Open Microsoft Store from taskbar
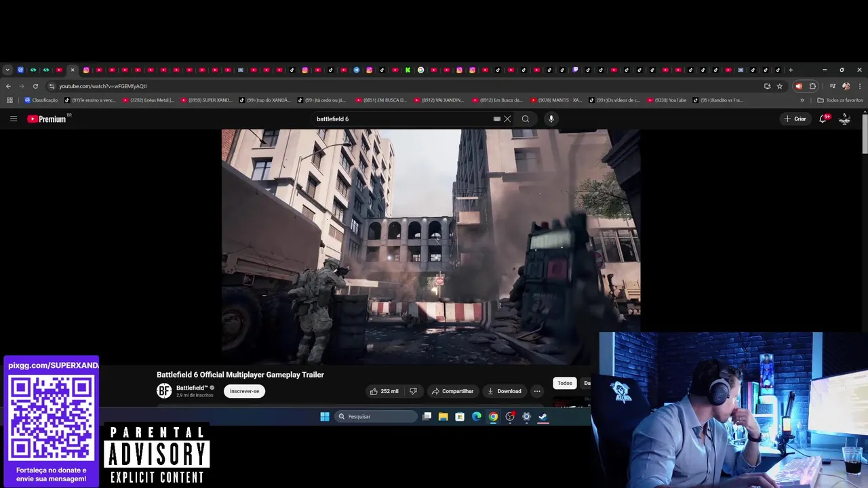 click(460, 416)
